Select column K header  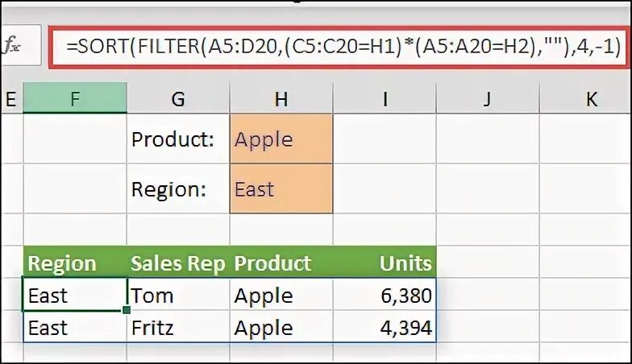tap(586, 98)
